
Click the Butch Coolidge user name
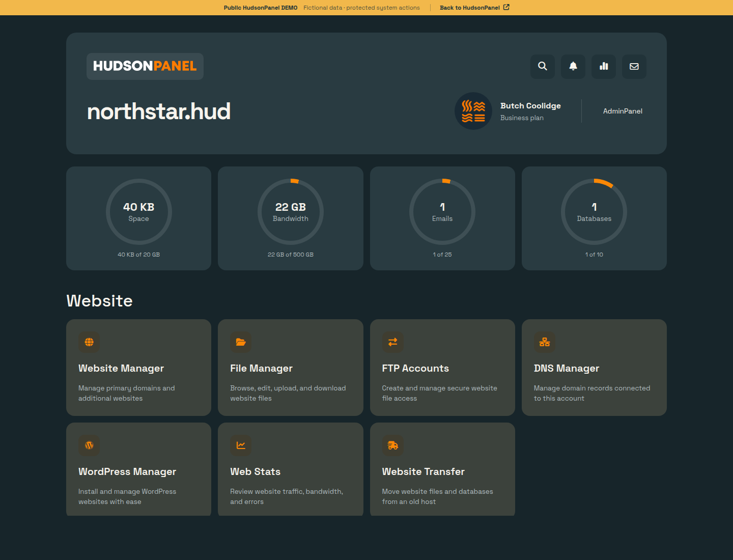point(530,106)
